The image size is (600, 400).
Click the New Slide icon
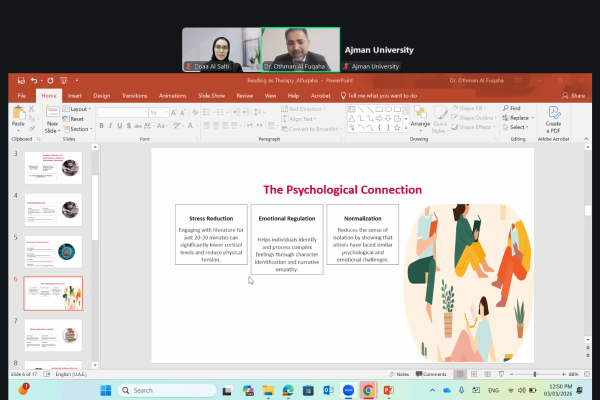pos(52,113)
